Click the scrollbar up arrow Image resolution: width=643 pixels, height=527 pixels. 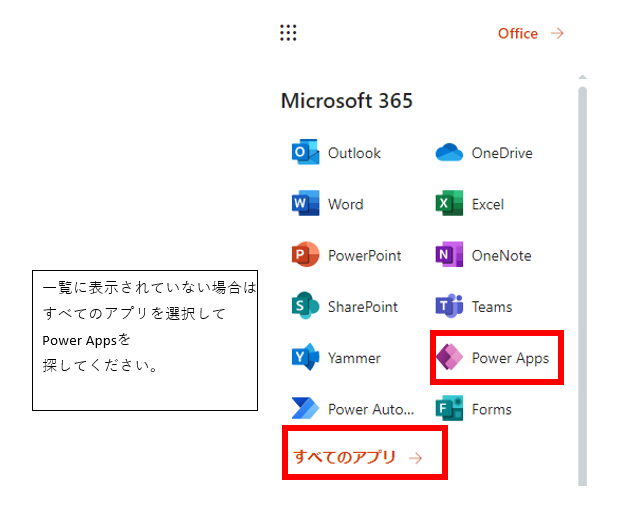click(582, 77)
